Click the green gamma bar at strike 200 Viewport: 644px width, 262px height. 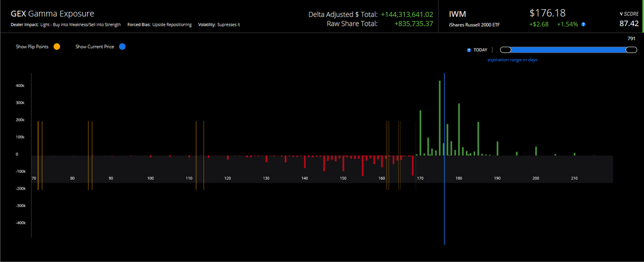tap(536, 151)
